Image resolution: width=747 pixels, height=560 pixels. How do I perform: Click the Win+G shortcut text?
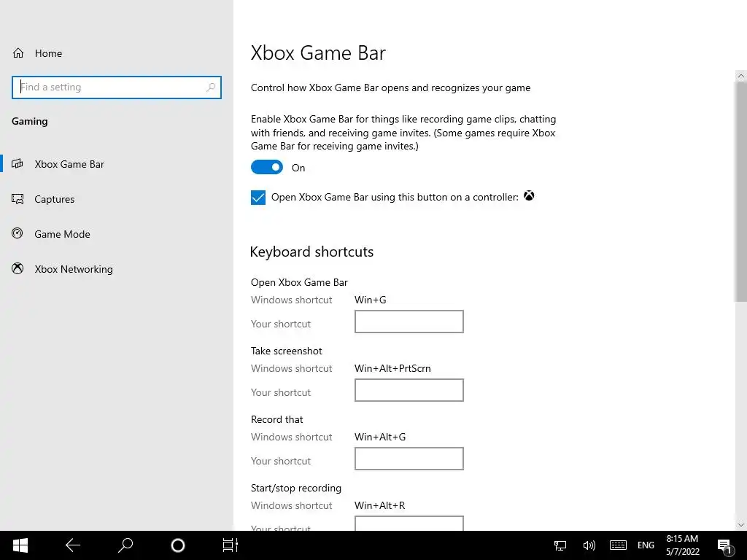tap(370, 300)
